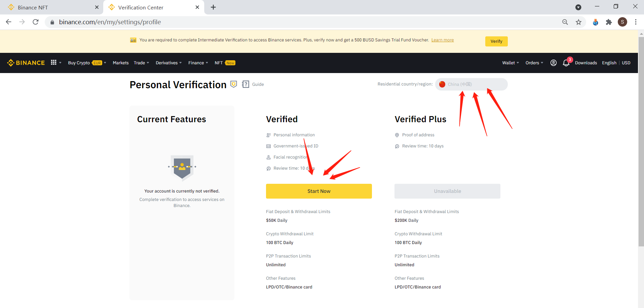Screen dimensions: 644x308
Task: Click the unverified account badge illustration
Action: (182, 167)
